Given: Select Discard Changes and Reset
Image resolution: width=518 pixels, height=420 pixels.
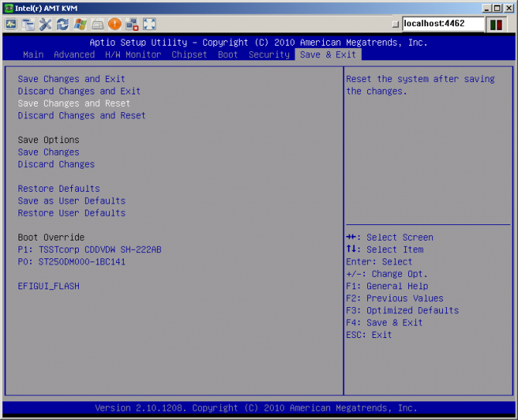Looking at the screenshot, I should 82,116.
